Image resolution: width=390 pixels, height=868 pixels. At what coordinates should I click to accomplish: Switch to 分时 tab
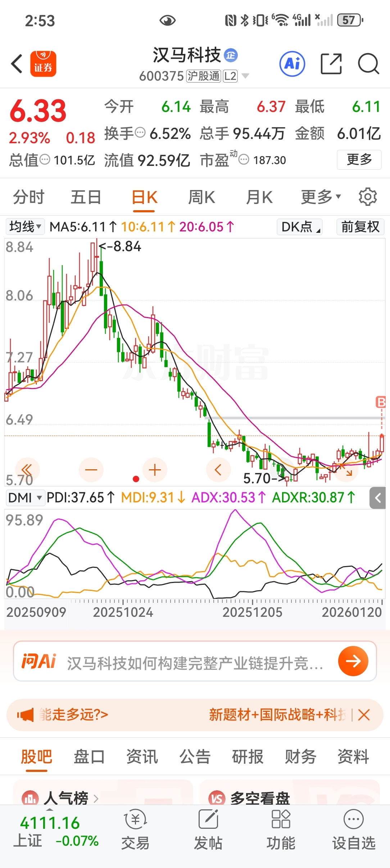[29, 197]
